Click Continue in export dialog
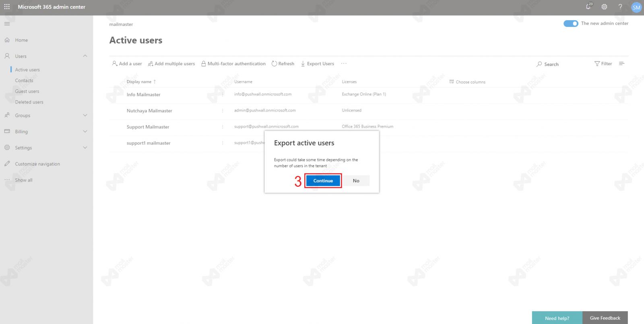 coord(323,181)
